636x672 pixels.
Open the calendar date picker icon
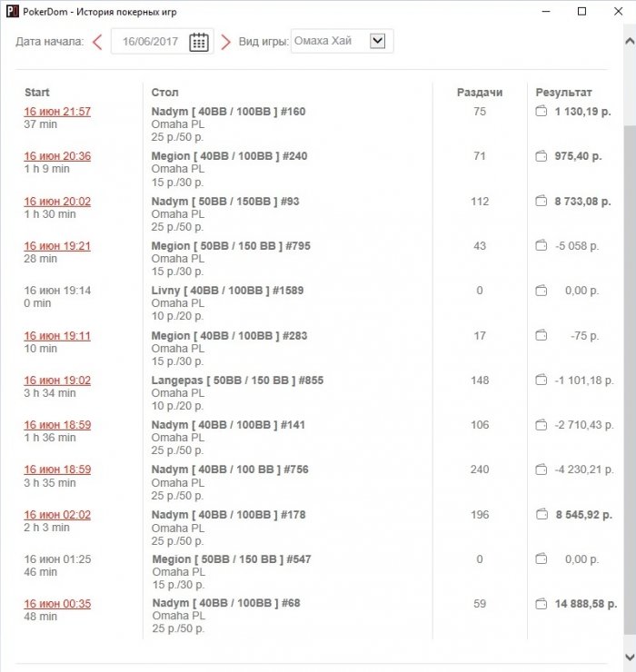[x=199, y=42]
